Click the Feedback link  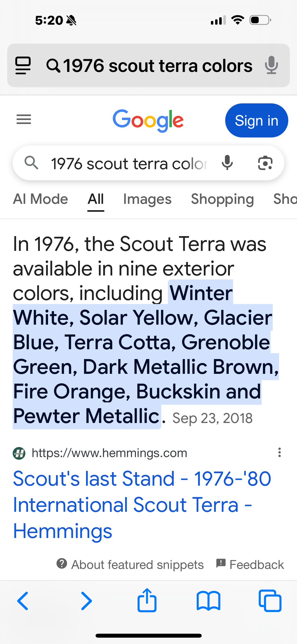click(x=250, y=564)
